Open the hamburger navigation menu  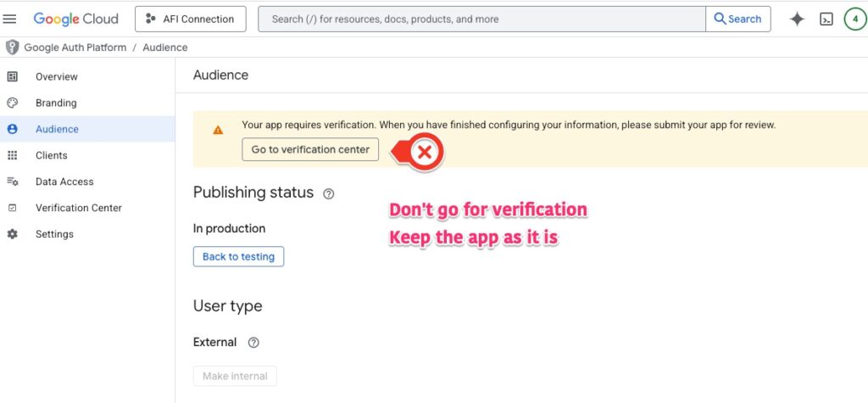coord(10,19)
